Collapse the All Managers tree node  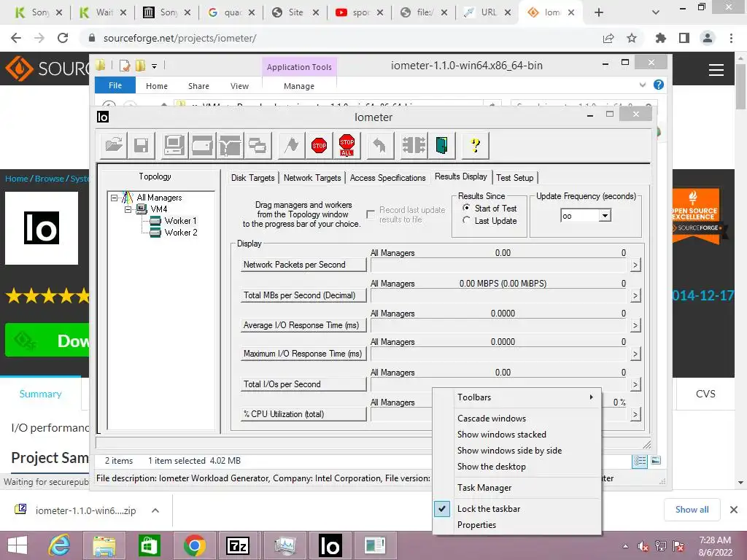pyautogui.click(x=114, y=197)
